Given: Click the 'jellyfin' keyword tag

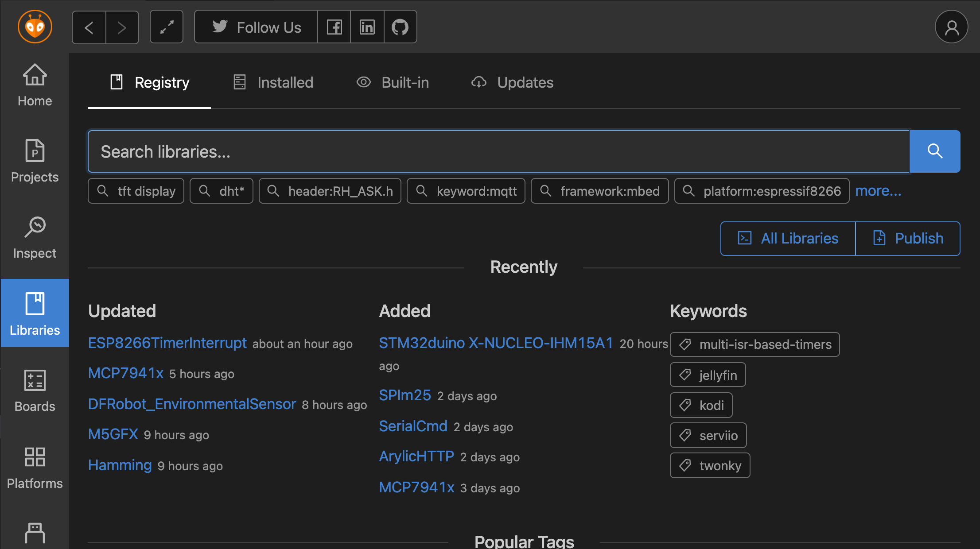Looking at the screenshot, I should tap(708, 375).
